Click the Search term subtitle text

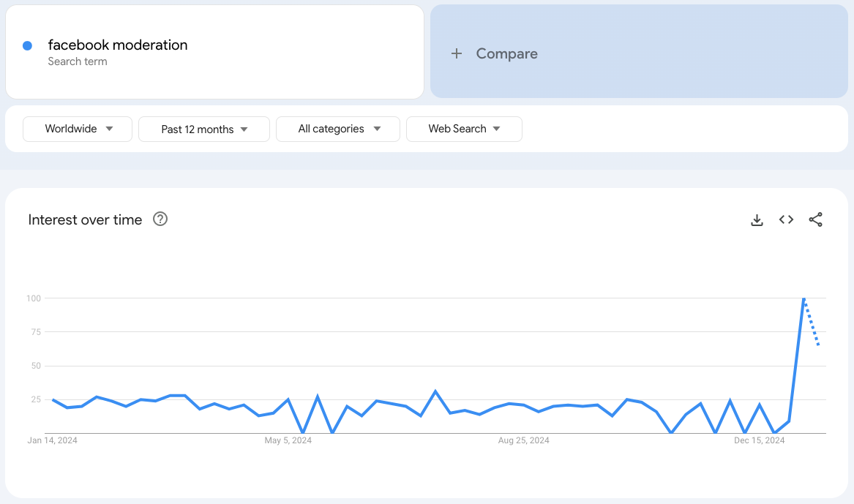[x=78, y=61]
